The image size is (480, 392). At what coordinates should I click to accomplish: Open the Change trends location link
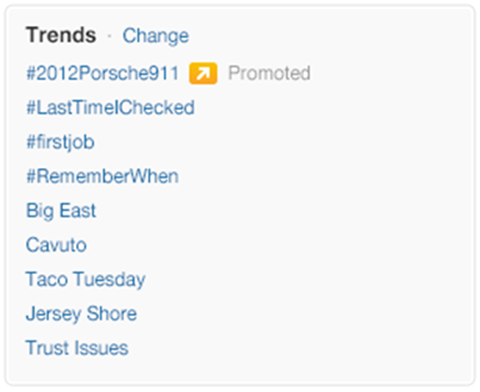tap(155, 36)
